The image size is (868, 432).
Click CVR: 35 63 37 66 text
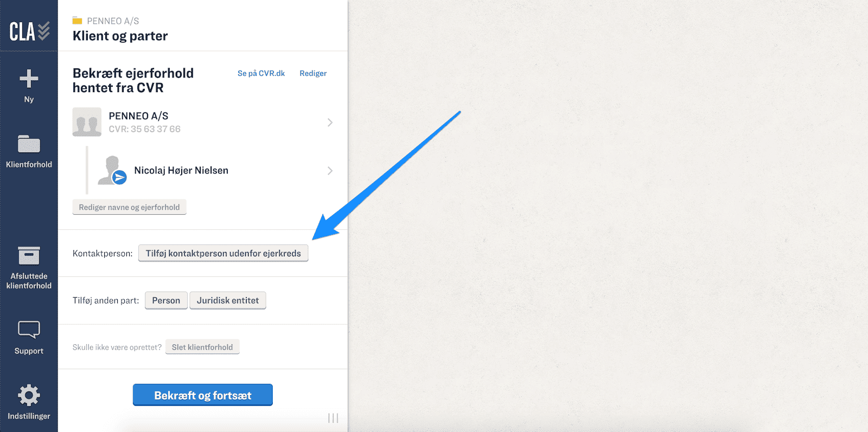[x=144, y=129]
